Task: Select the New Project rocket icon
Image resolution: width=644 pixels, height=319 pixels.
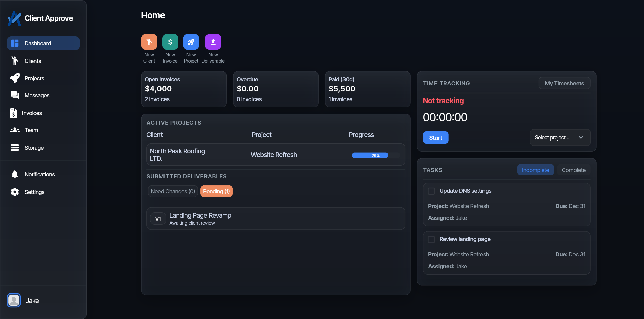Action: pos(191,41)
